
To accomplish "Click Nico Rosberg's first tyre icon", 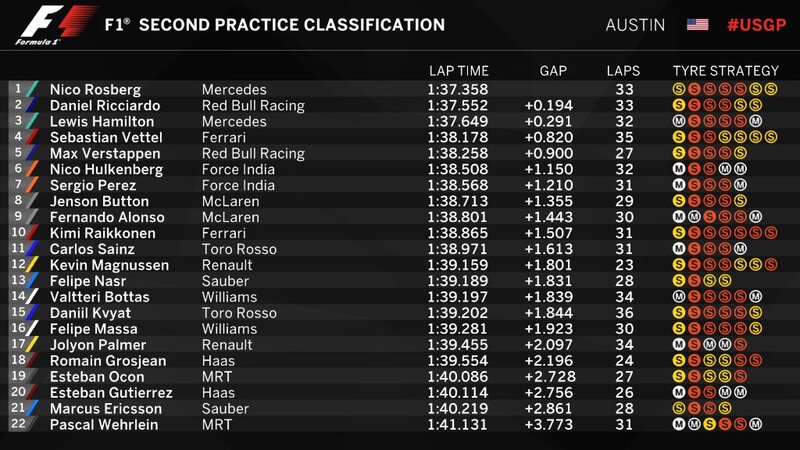I will point(678,89).
